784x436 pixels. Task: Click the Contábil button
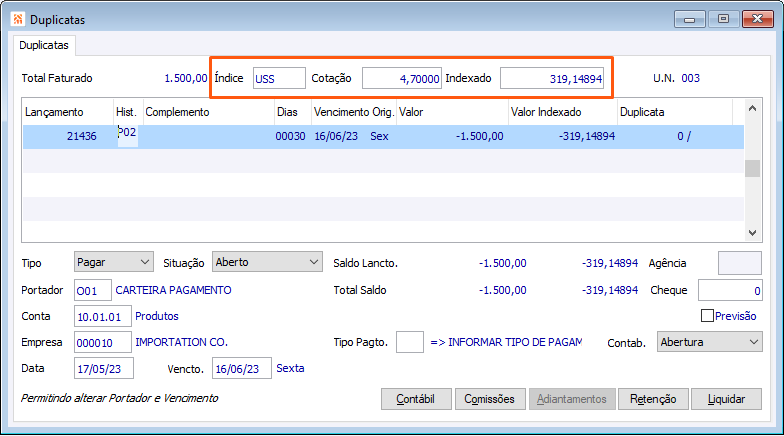click(x=416, y=399)
